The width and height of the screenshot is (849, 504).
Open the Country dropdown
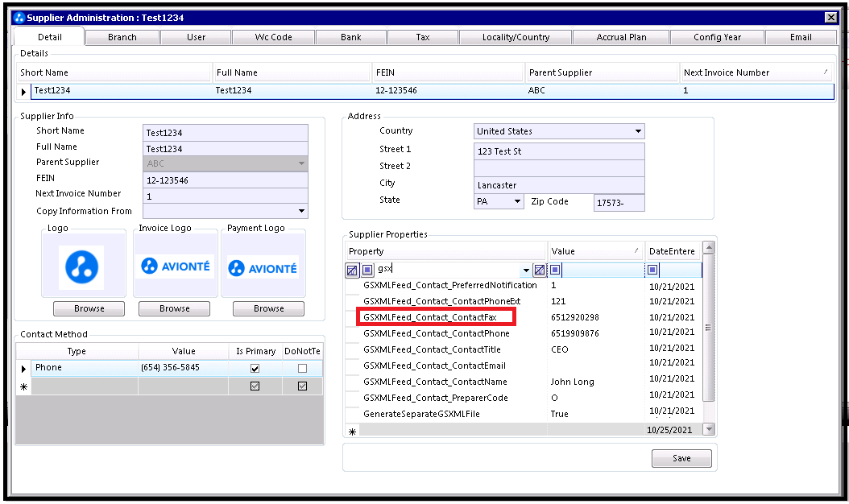coord(638,131)
